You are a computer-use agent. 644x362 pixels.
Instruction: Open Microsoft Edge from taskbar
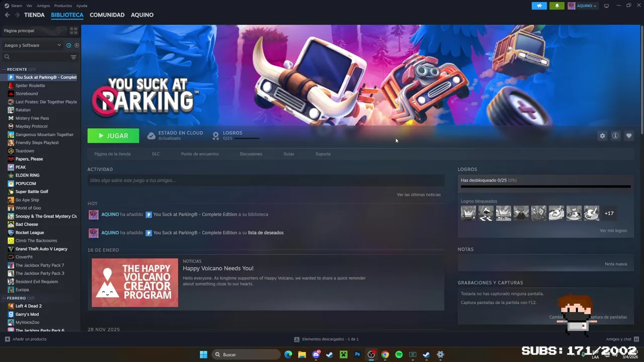(288, 354)
